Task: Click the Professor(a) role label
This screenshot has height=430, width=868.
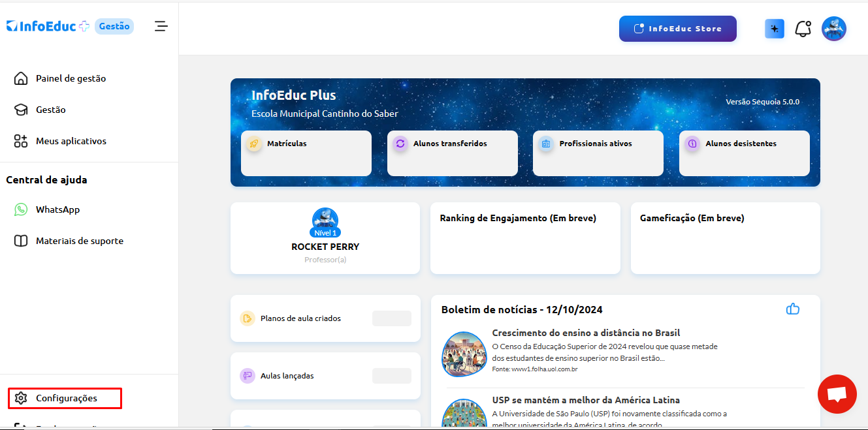Action: 325,260
